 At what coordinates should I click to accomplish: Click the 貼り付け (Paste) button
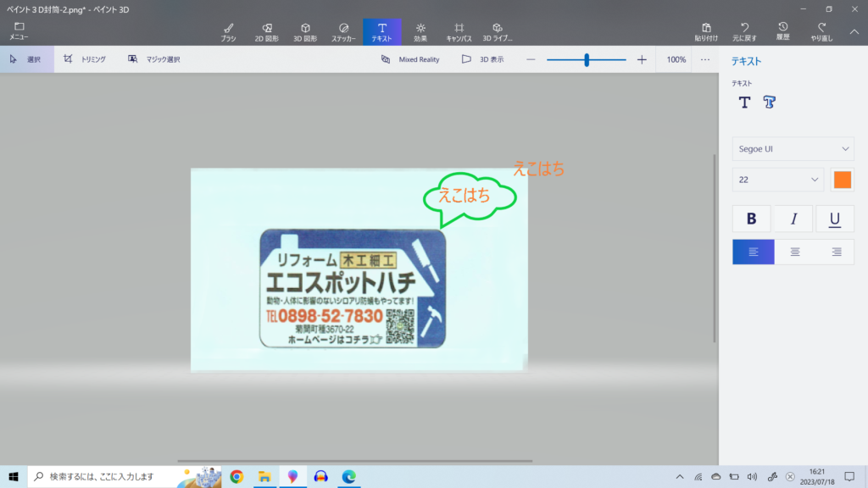706,32
